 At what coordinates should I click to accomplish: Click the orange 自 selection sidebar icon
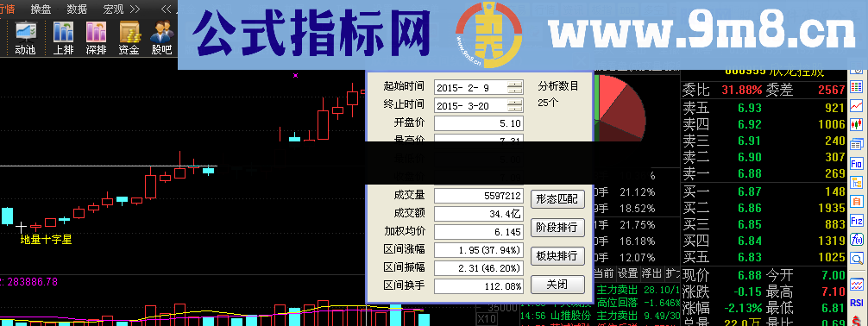coord(857,201)
